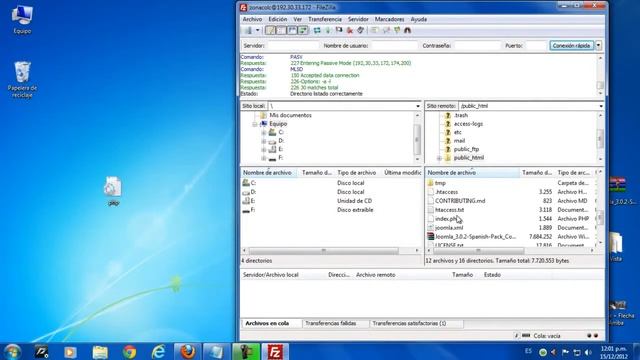Select the public_ftp remote folder
This screenshot has width=640, height=360.
pyautogui.click(x=466, y=149)
